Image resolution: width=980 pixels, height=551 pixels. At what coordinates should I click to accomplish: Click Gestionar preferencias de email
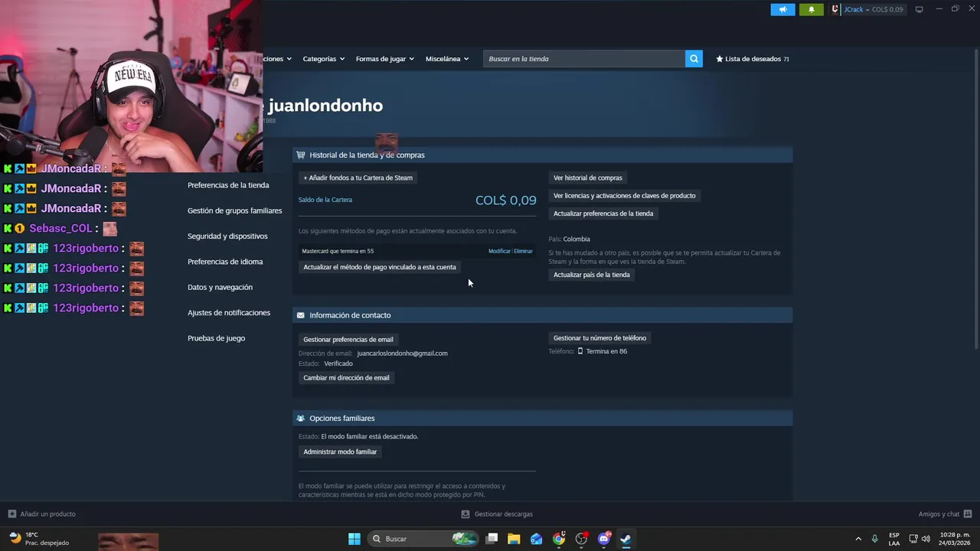348,340
